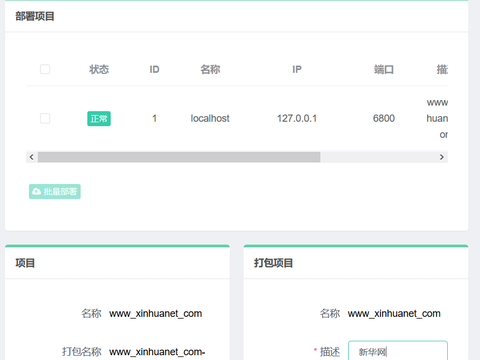
Task: Select the 127.0.0.1 IP cell
Action: coord(297,118)
